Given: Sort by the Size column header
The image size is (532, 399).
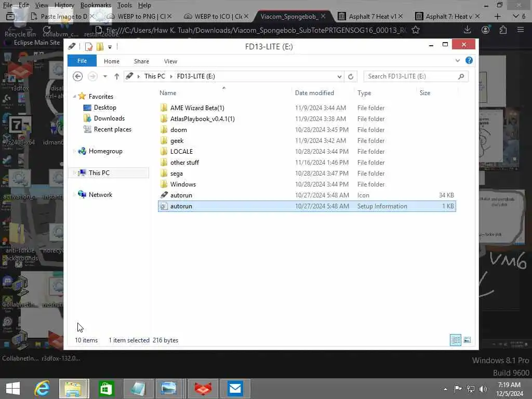Looking at the screenshot, I should 425,93.
